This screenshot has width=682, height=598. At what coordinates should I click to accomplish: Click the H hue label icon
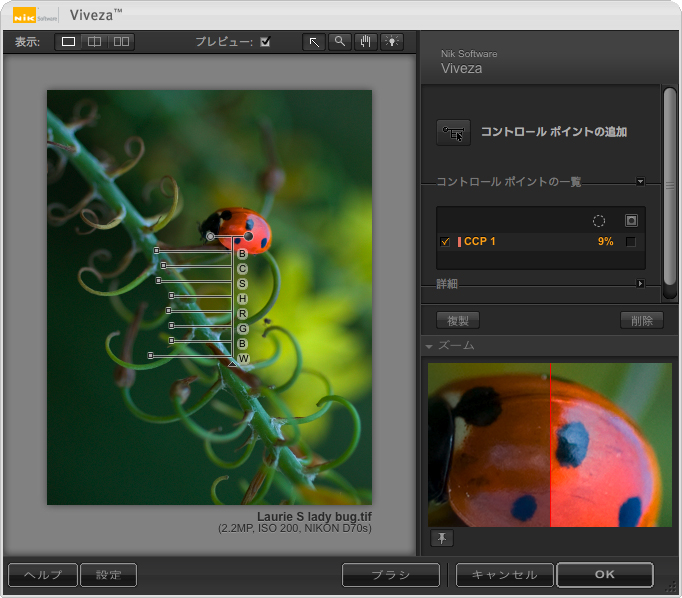pos(242,299)
